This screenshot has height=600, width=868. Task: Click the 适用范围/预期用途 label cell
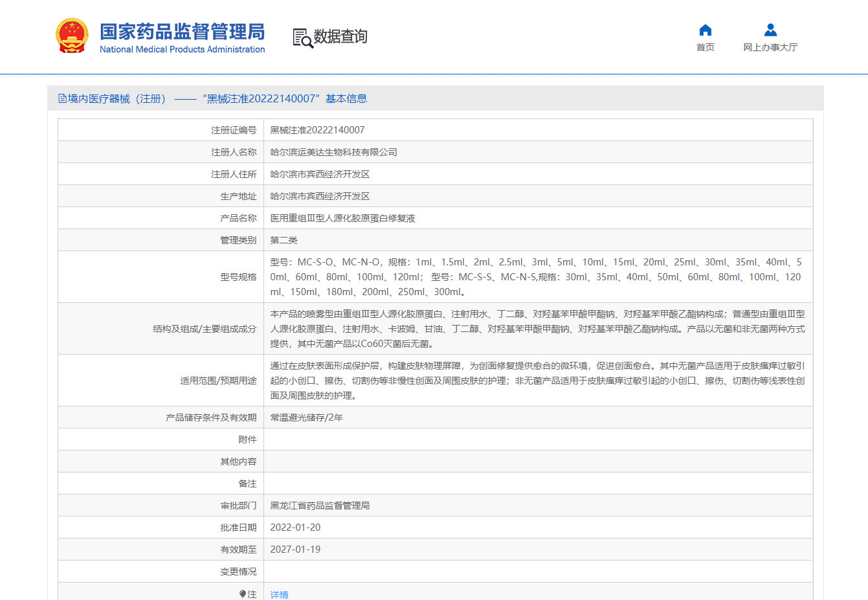161,381
